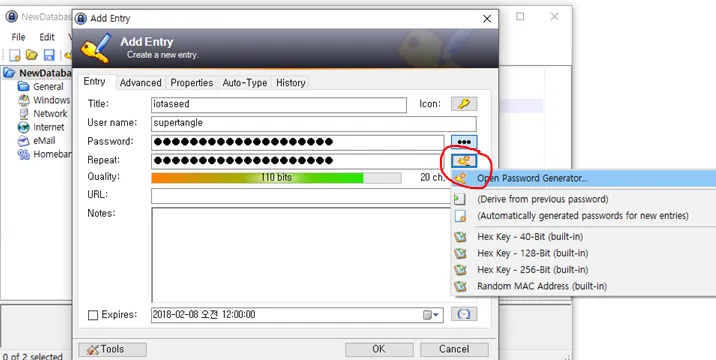Switch to the History tab
The height and width of the screenshot is (360, 716).
(291, 83)
